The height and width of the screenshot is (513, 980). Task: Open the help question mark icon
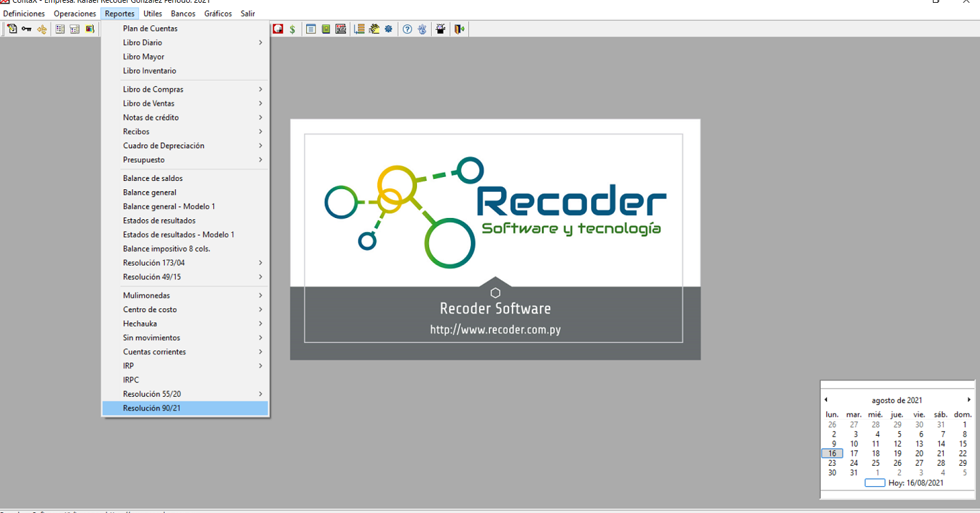[407, 29]
